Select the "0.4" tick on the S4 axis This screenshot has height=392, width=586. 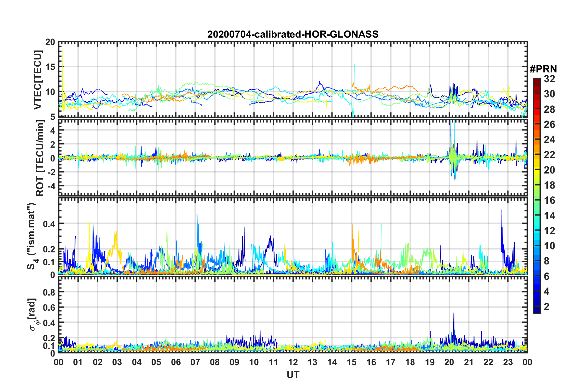coord(49,224)
